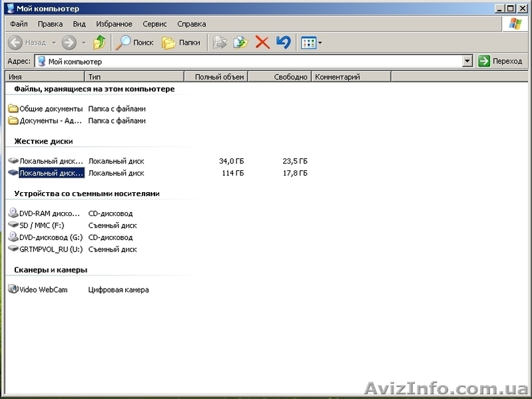Sort by Полный объем column header

click(x=216, y=77)
